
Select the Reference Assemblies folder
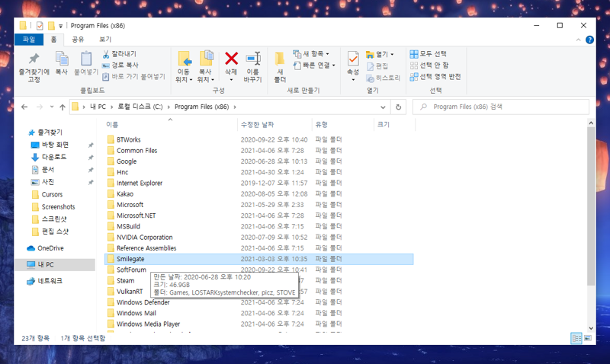click(146, 247)
